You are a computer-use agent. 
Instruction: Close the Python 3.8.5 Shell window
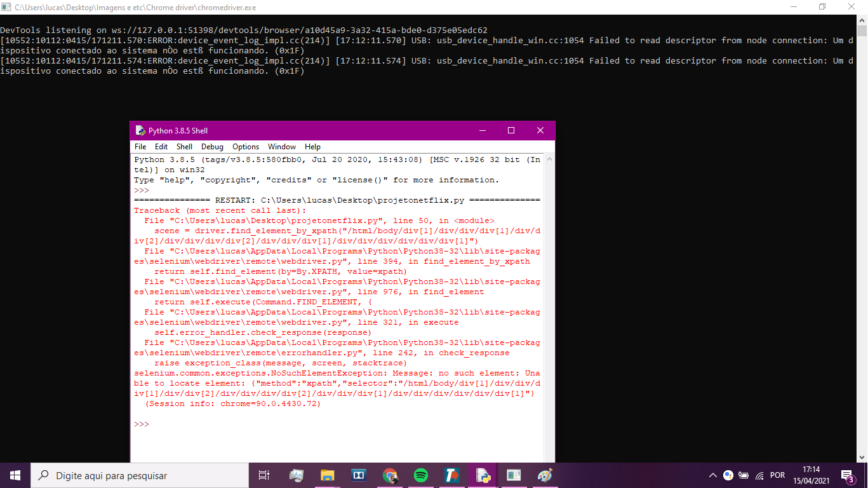[540, 130]
